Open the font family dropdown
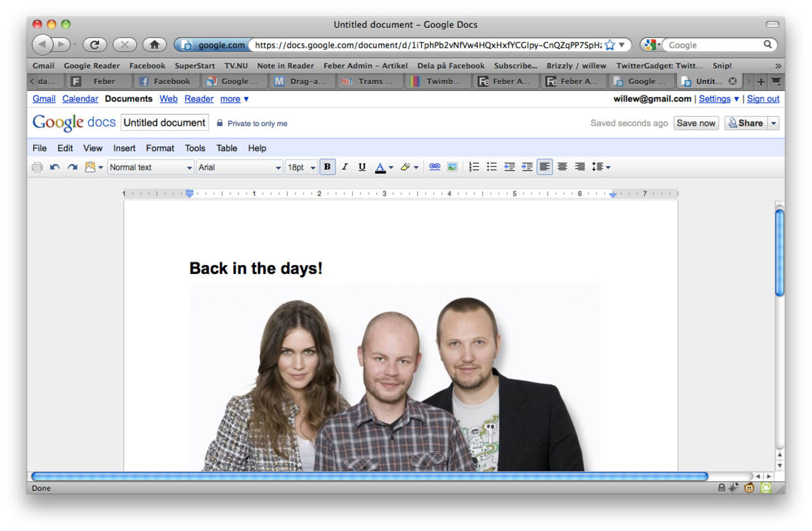The height and width of the screenshot is (531, 812). [x=239, y=167]
